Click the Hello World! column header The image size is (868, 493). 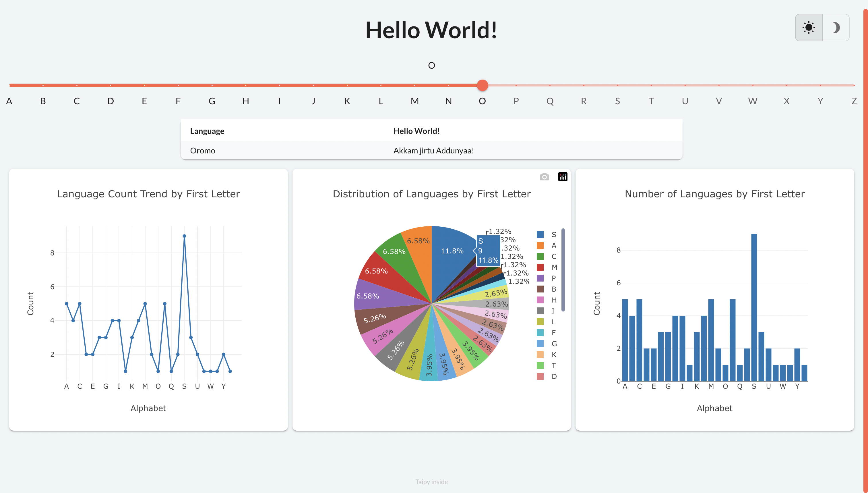coord(416,131)
